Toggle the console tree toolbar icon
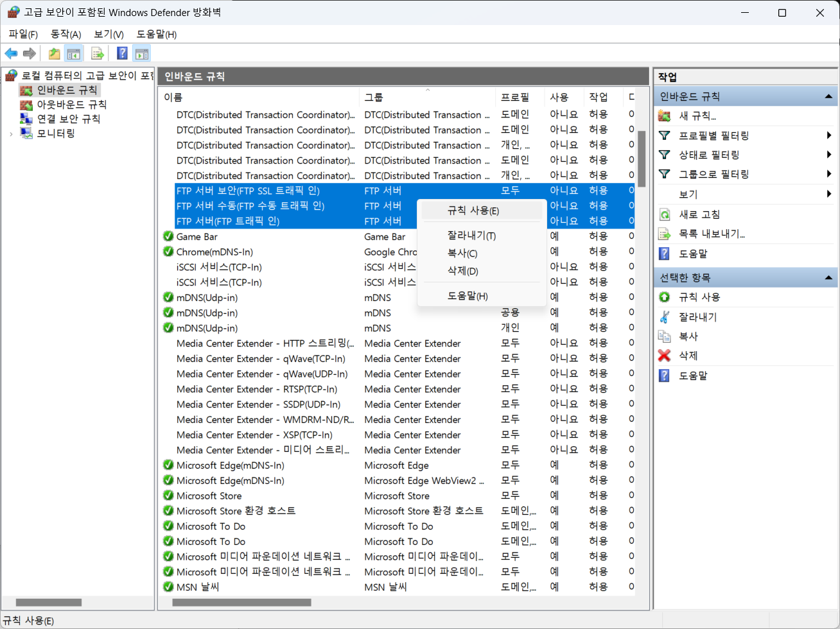 click(x=74, y=54)
